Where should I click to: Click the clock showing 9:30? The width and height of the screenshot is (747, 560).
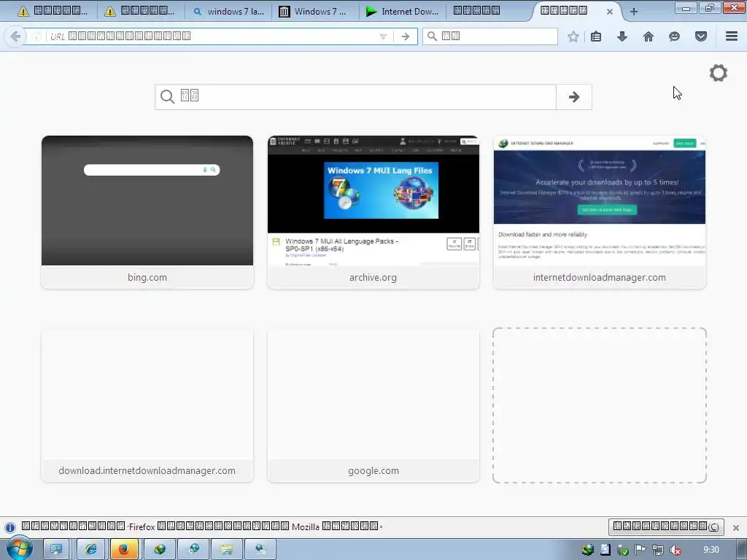(711, 550)
